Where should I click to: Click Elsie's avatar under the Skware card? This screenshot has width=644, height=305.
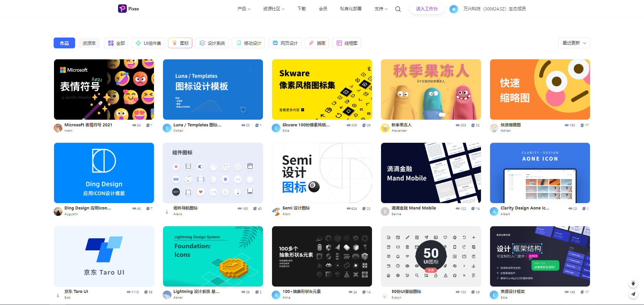coord(276,128)
